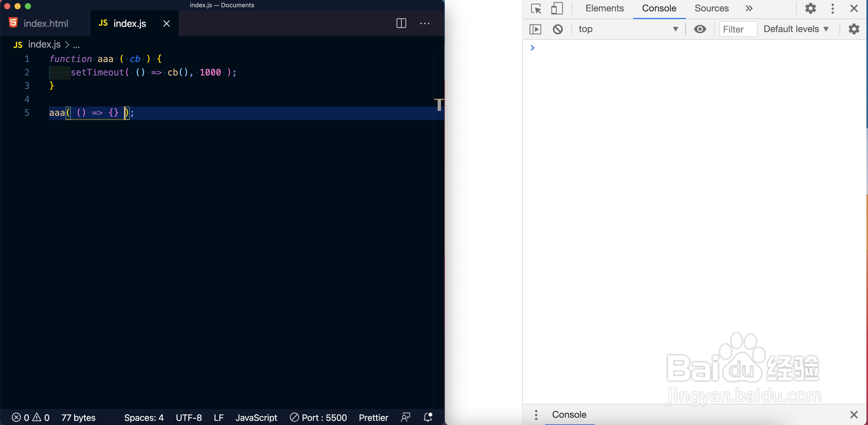Open editor More Actions menu
The image size is (868, 425).
pyautogui.click(x=424, y=23)
